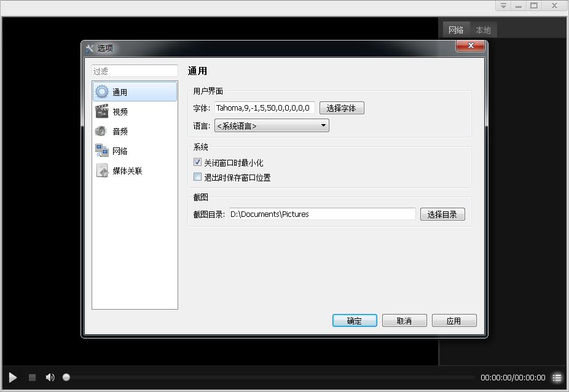Enable 退出时保存窗口位置 checkbox
This screenshot has height=392, width=569.
[198, 176]
